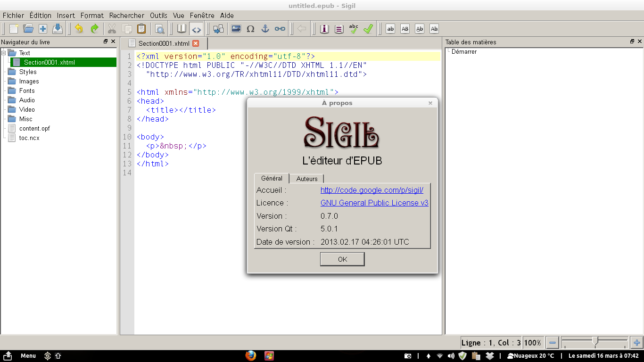Click the Code View toolbar icon
Image resolution: width=644 pixels, height=362 pixels.
[196, 29]
